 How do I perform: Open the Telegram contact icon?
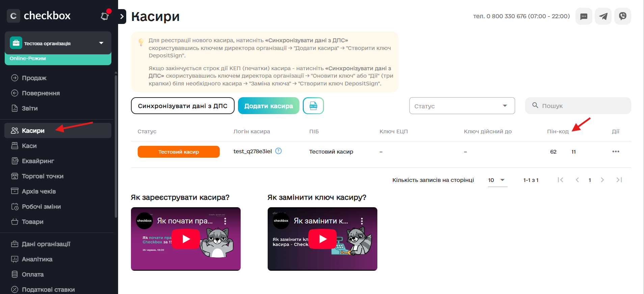tap(603, 16)
